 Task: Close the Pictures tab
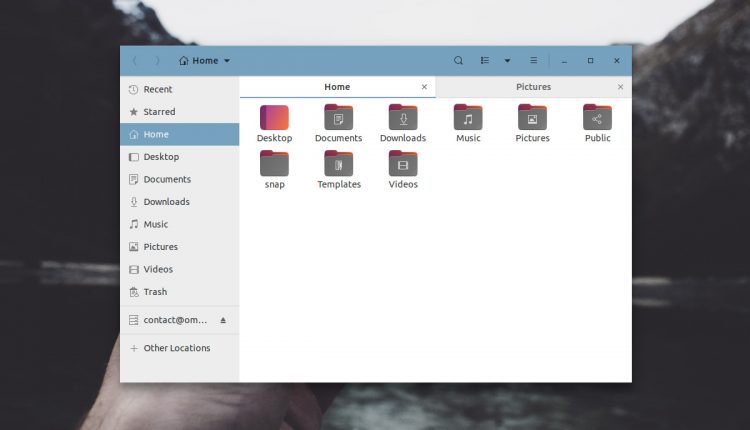click(620, 87)
